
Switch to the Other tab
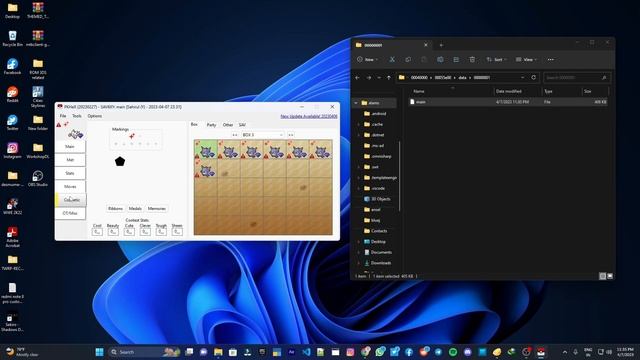tap(228, 125)
